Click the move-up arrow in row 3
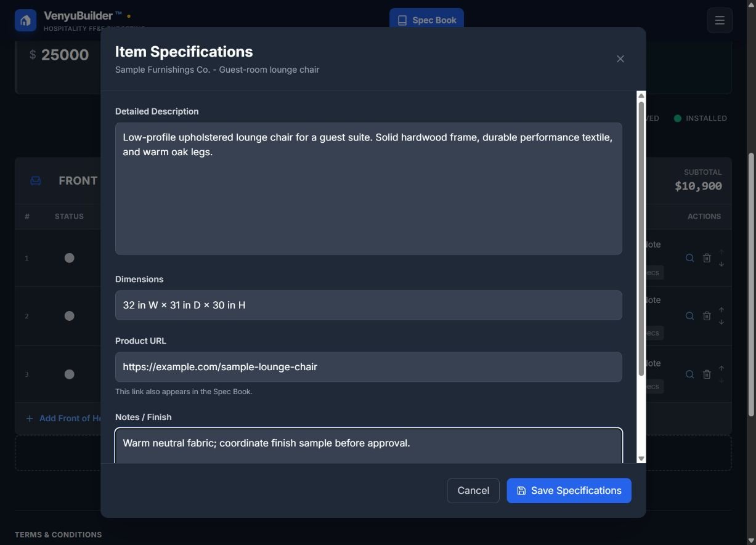 coord(721,368)
